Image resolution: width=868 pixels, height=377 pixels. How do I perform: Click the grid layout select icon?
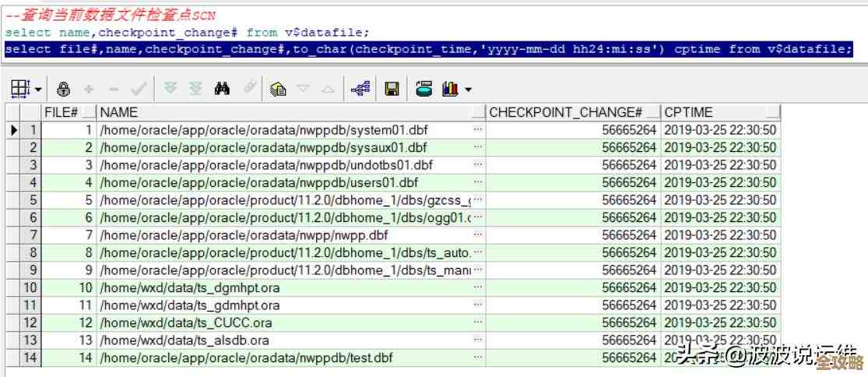coord(19,89)
